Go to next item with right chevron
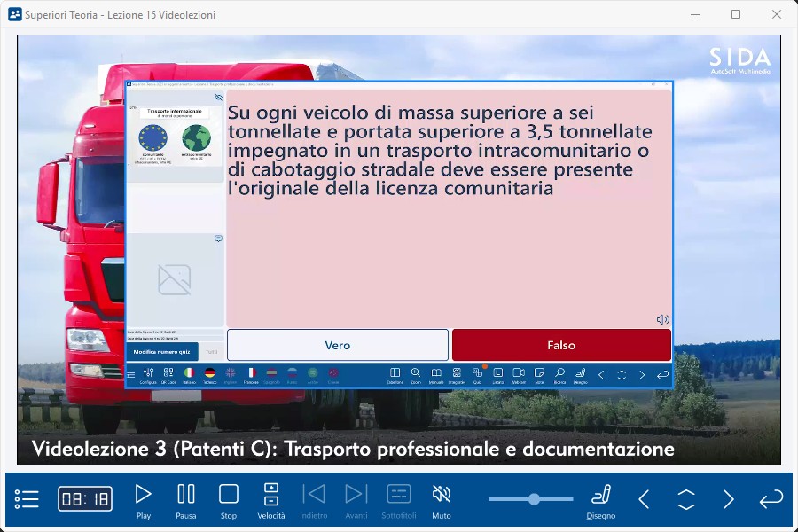This screenshot has height=532, width=798. pyautogui.click(x=728, y=499)
